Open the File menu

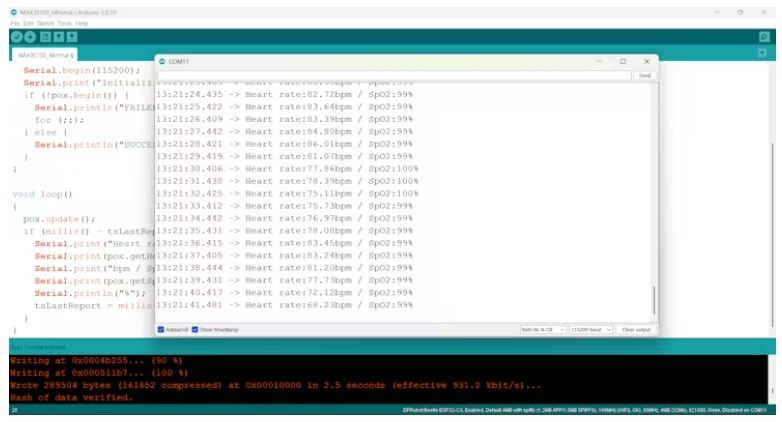(15, 22)
